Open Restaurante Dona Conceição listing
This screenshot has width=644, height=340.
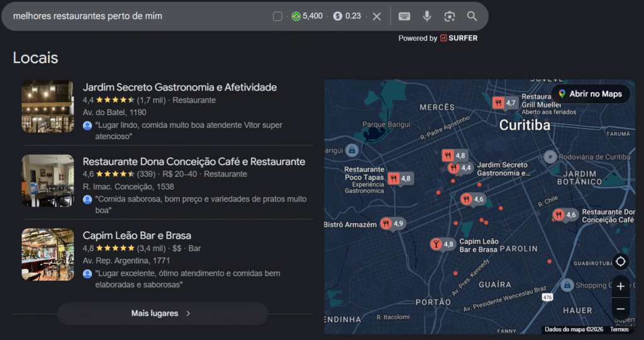point(194,161)
